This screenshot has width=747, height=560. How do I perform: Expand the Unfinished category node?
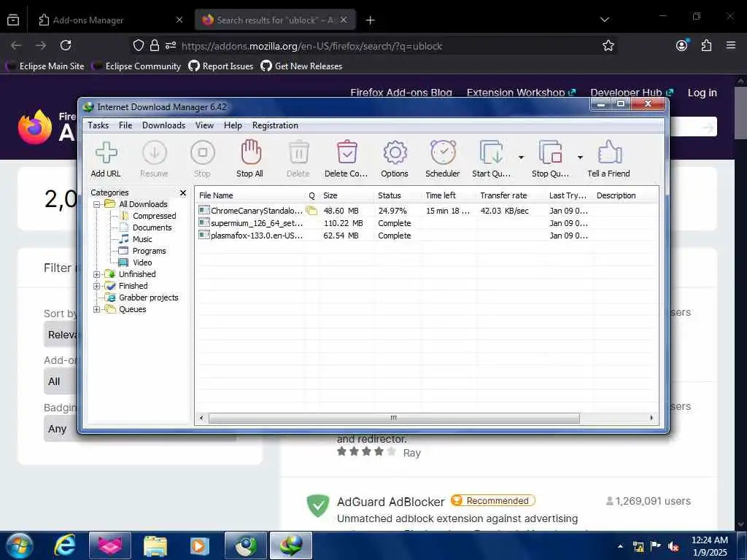(x=97, y=275)
